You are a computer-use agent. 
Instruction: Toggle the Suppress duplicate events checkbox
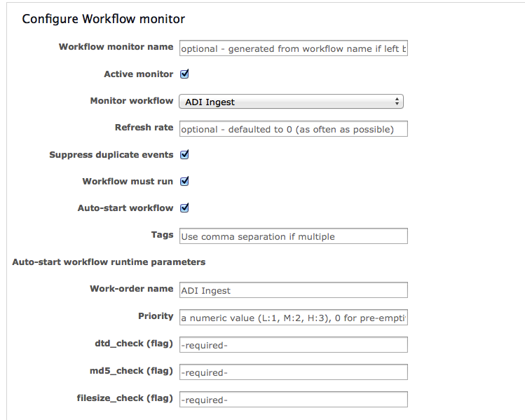point(184,155)
